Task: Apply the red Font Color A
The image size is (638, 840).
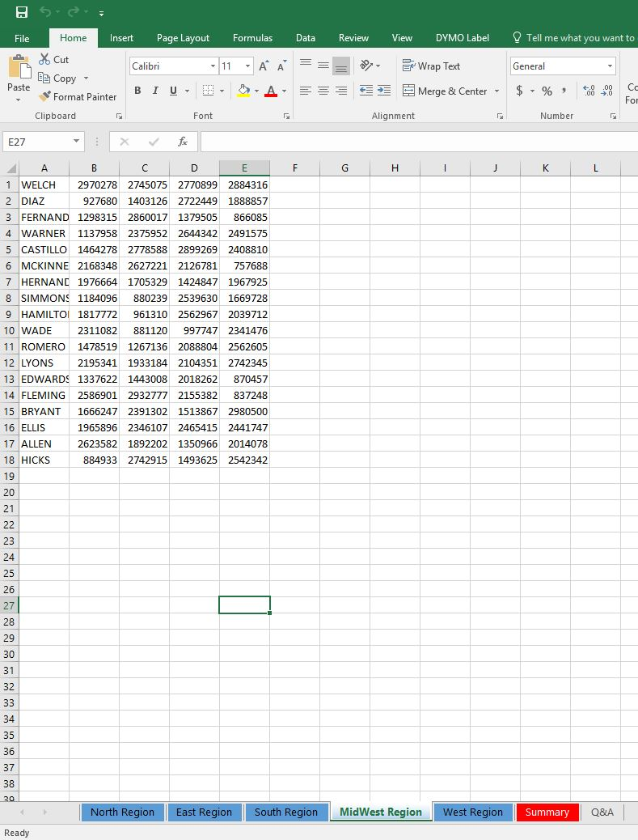Action: pyautogui.click(x=271, y=91)
